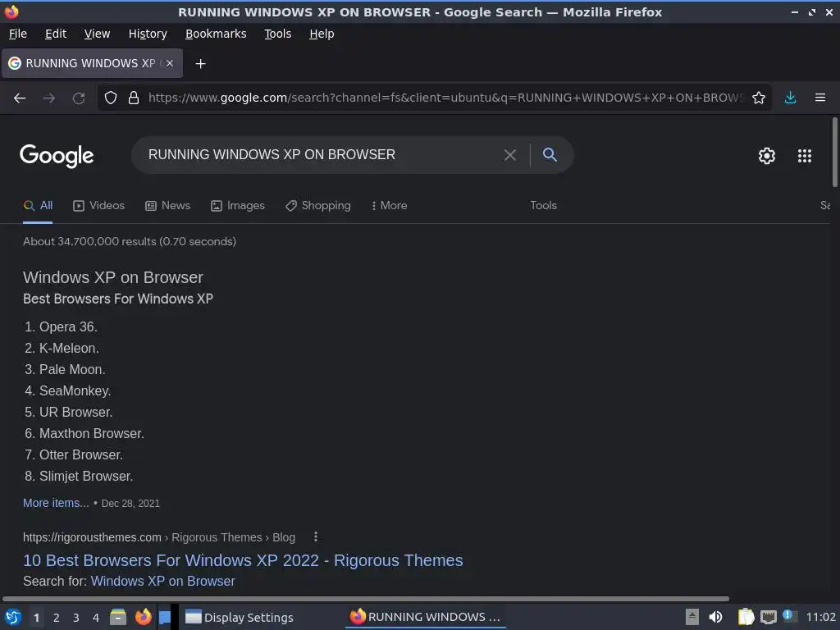
Task: Reload the current page
Action: pyautogui.click(x=79, y=98)
